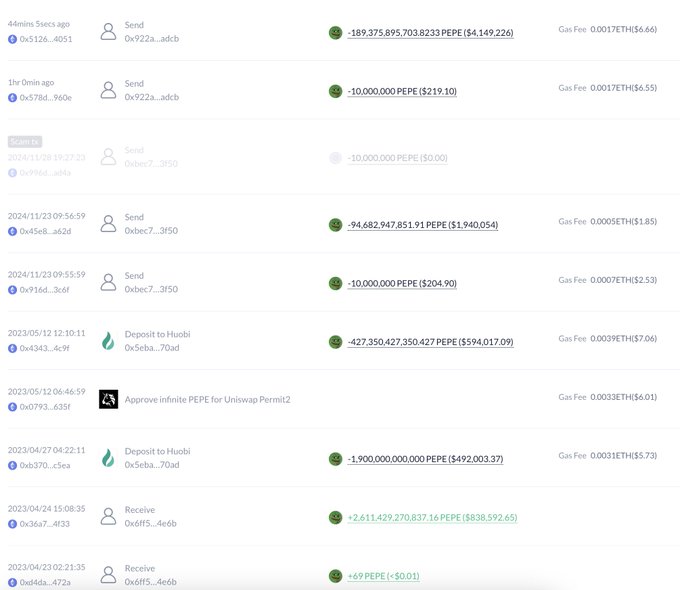This screenshot has height=590, width=680.
Task: Click Ethereum icon beside 0xd4da...472a
Action: click(13, 583)
